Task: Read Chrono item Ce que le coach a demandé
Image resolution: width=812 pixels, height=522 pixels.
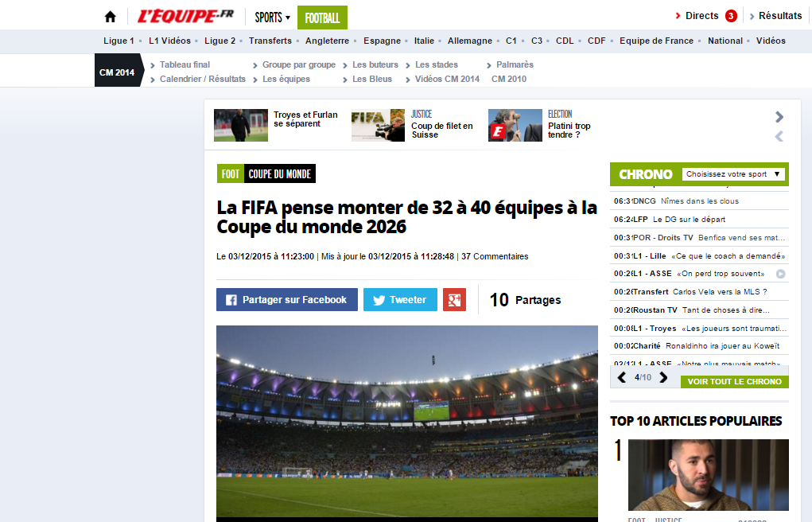Action: click(x=728, y=256)
